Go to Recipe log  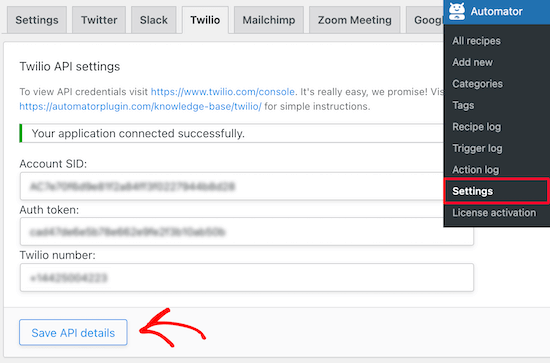coord(476,127)
